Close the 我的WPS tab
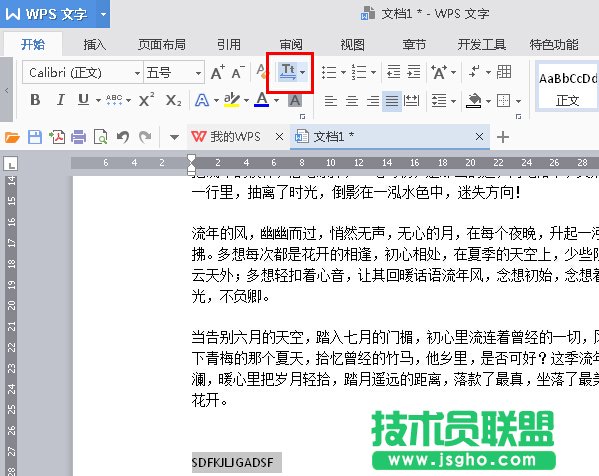This screenshot has width=599, height=476. click(x=279, y=137)
